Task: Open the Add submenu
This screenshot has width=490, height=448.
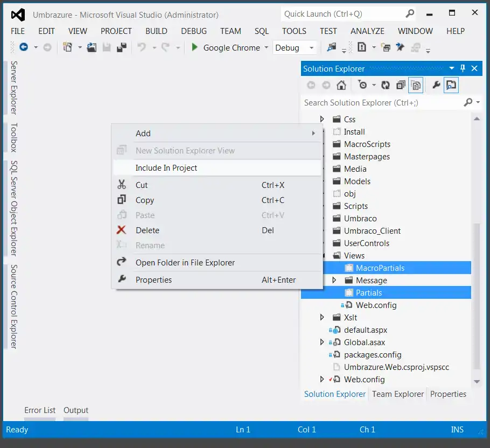Action: (x=217, y=134)
